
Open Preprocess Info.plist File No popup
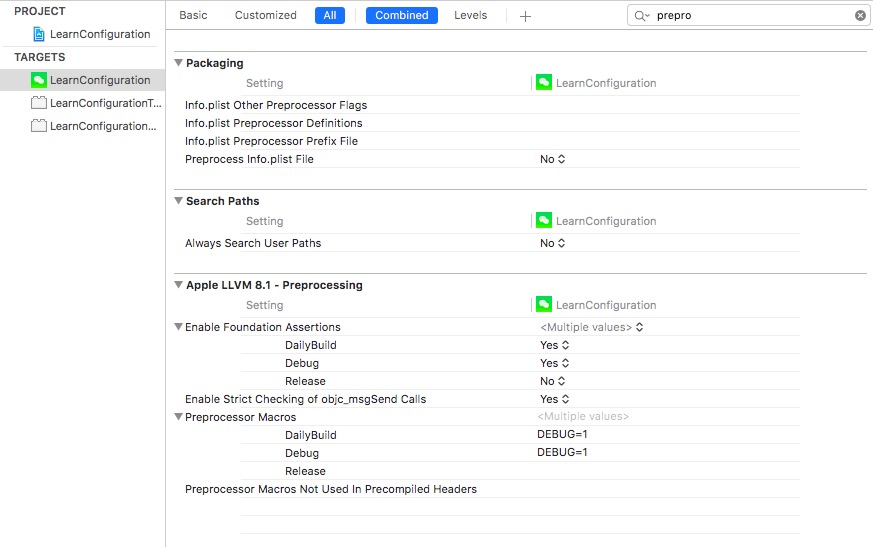(552, 159)
